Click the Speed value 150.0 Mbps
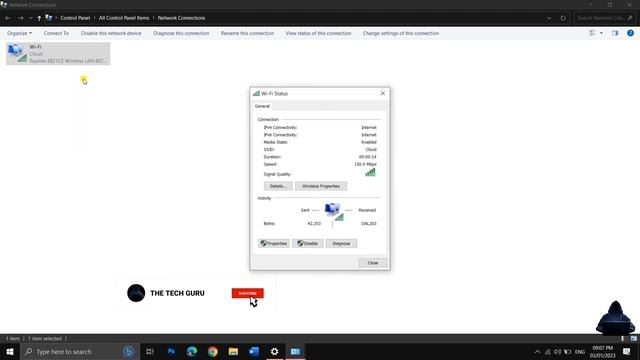Screen dimensions: 640x360 [365, 164]
